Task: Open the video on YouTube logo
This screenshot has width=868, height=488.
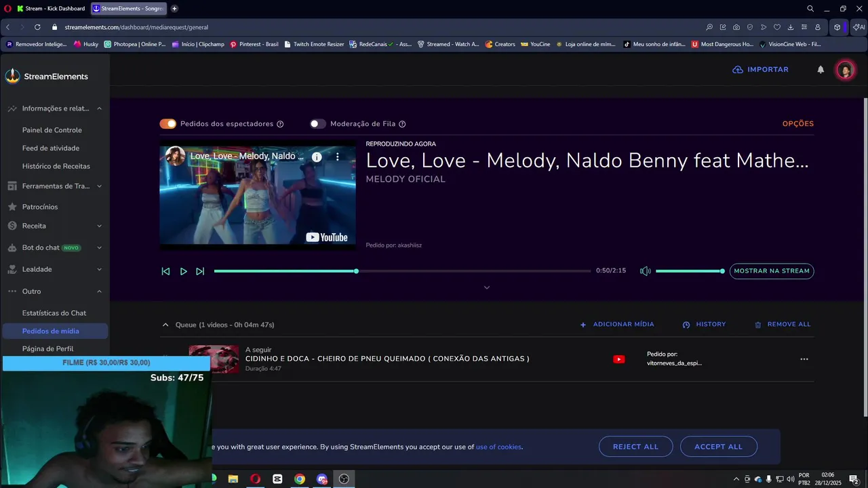Action: (327, 237)
